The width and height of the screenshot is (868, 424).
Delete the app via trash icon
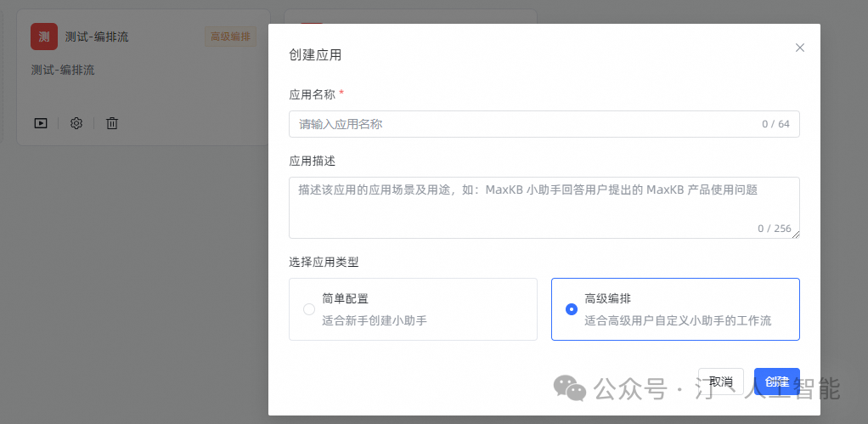tap(112, 123)
